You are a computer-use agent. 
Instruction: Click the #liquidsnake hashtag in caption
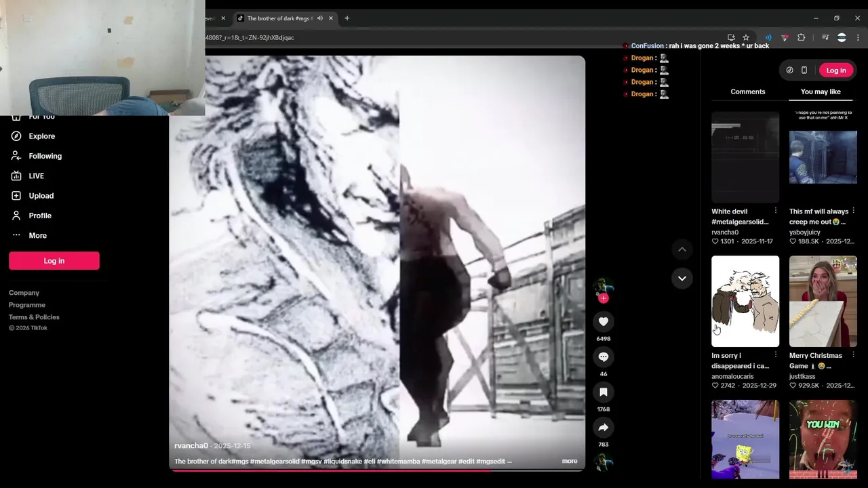pos(342,462)
